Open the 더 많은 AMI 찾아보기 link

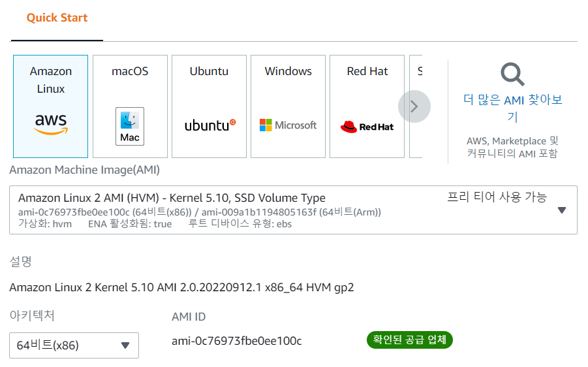(513, 108)
